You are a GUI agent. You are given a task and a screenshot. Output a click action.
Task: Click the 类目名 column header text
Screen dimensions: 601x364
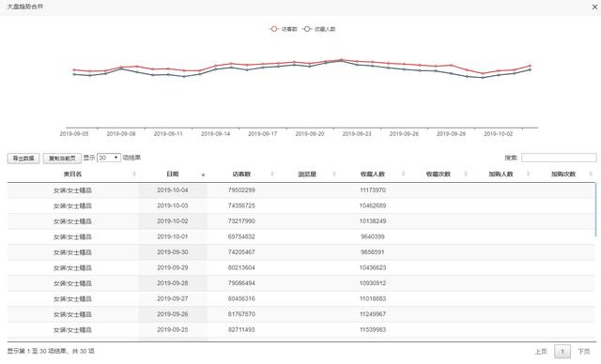pos(72,174)
